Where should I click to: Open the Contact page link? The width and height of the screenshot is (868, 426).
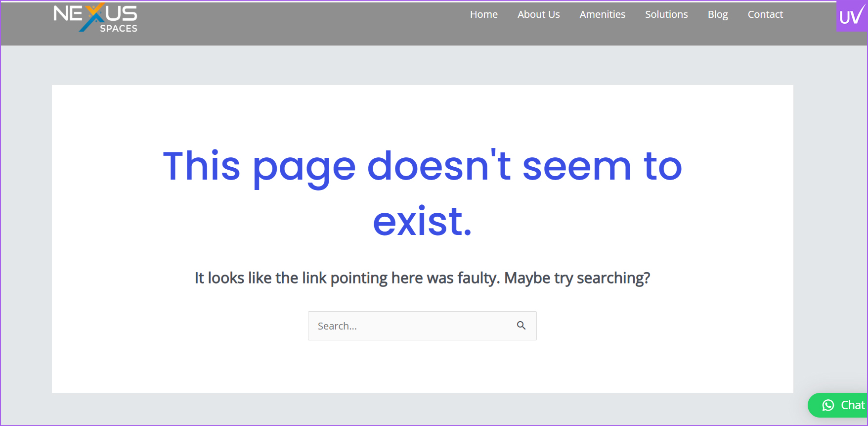point(765,14)
